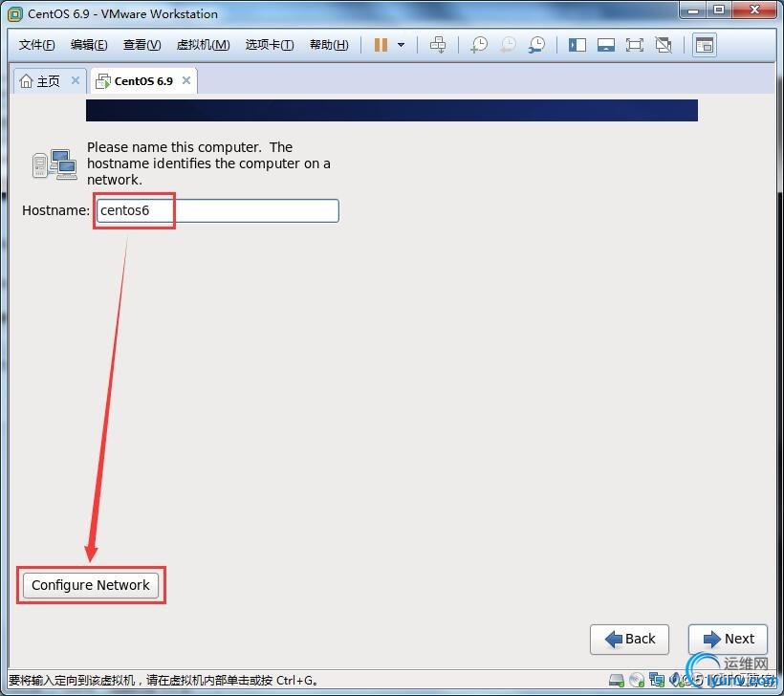
Task: Maximize the VMware Workstation window
Action: pos(719,10)
